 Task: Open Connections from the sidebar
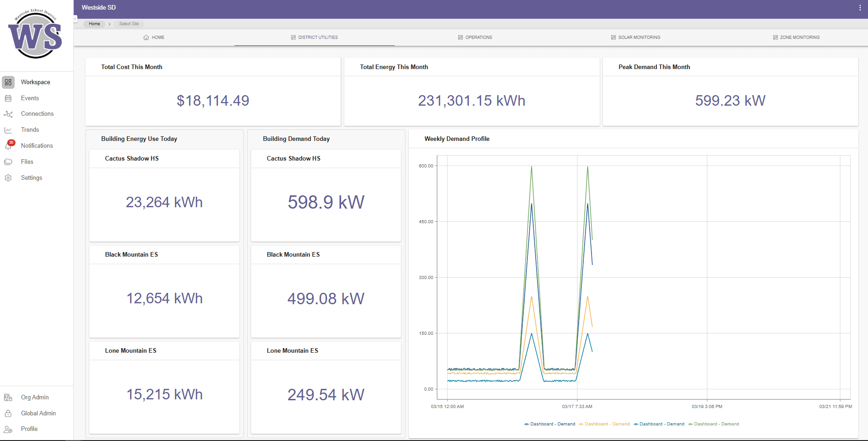8,114
